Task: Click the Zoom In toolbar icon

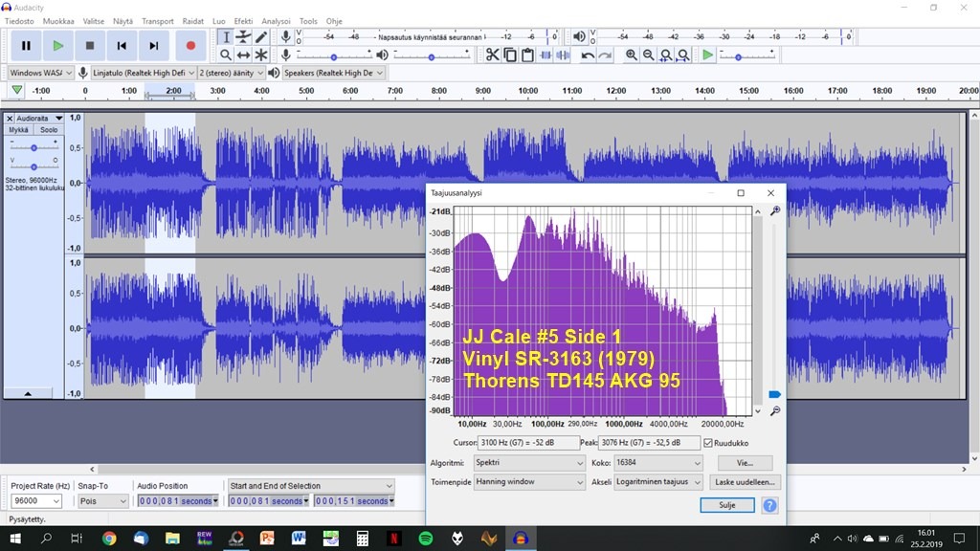Action: tap(632, 55)
